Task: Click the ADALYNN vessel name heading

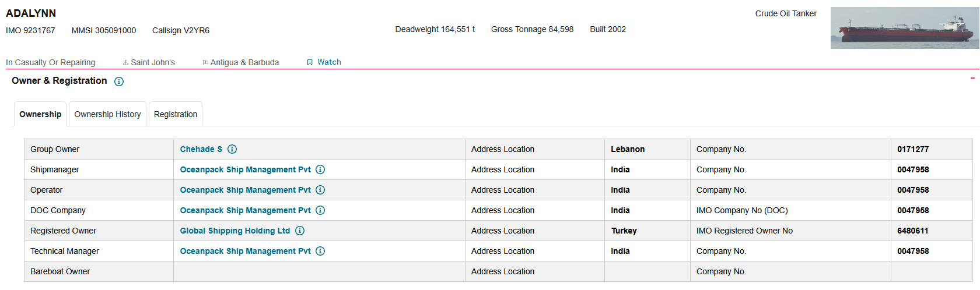Action: [x=31, y=13]
